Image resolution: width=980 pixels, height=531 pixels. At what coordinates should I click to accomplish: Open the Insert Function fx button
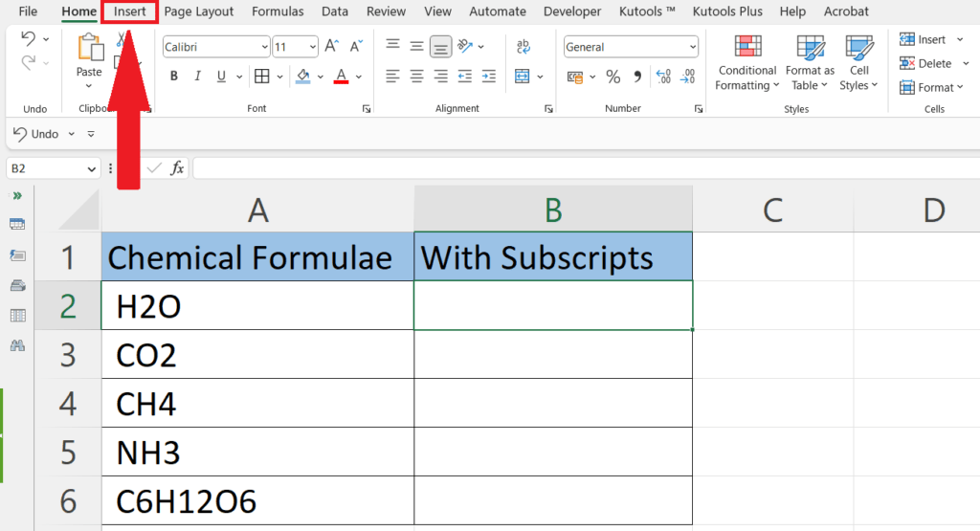pos(177,168)
